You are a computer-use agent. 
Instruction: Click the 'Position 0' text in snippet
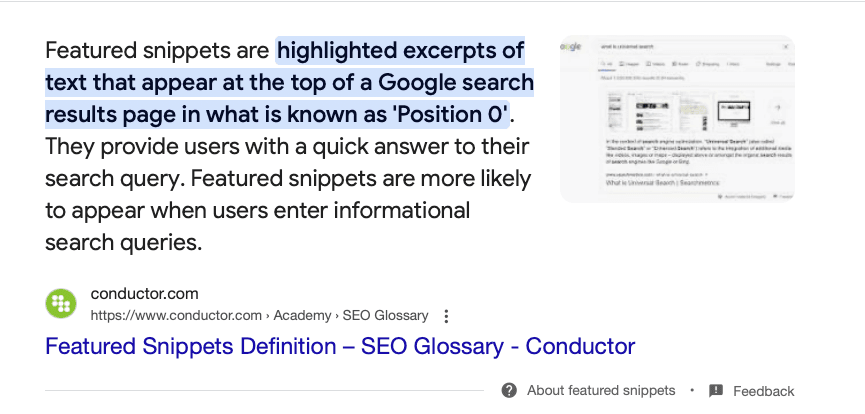point(458,113)
